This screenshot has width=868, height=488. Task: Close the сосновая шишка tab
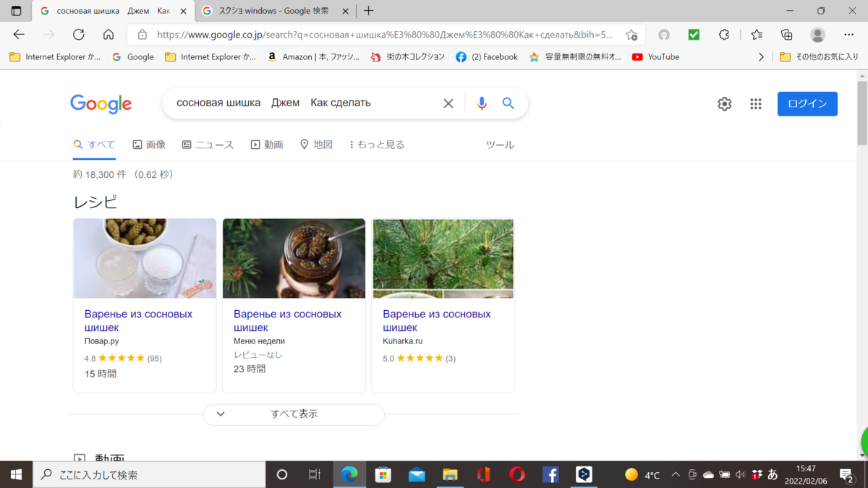point(184,11)
